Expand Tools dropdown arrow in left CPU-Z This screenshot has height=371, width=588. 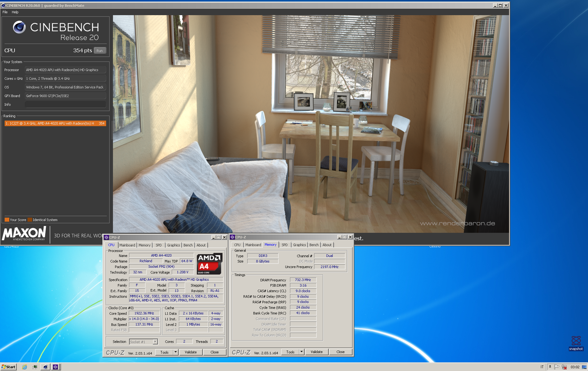tap(175, 352)
